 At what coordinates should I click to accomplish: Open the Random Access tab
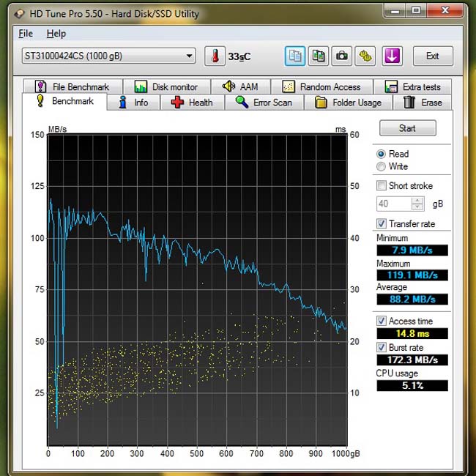coord(322,87)
